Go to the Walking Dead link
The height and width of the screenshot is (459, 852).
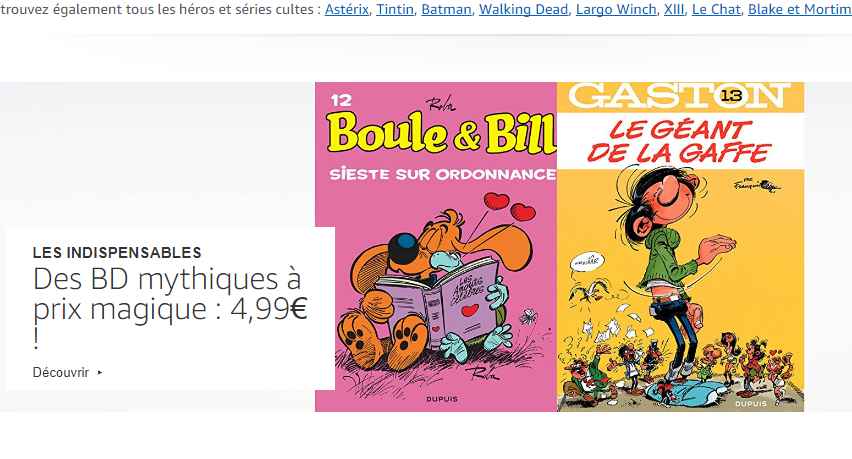[523, 9]
